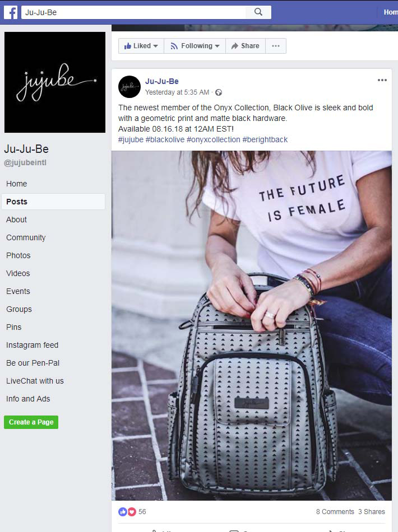Open the post options ellipsis menu
The height and width of the screenshot is (532, 398).
click(x=382, y=81)
